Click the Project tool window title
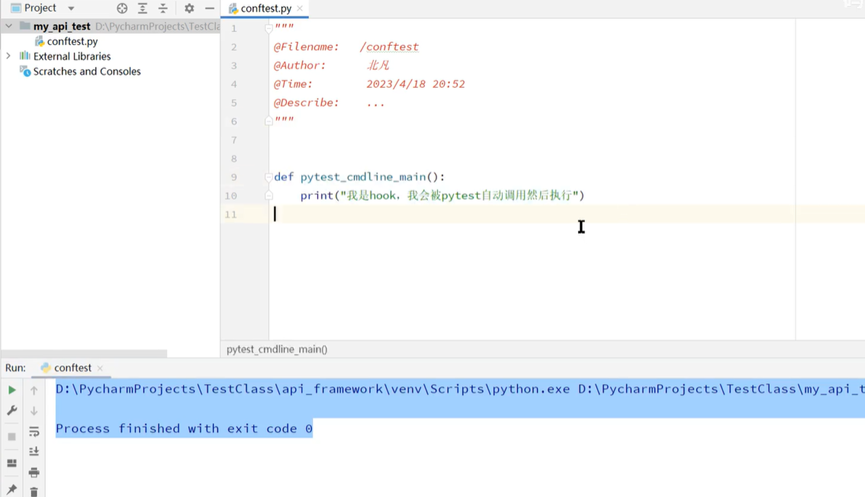Image resolution: width=865 pixels, height=497 pixels. point(40,8)
